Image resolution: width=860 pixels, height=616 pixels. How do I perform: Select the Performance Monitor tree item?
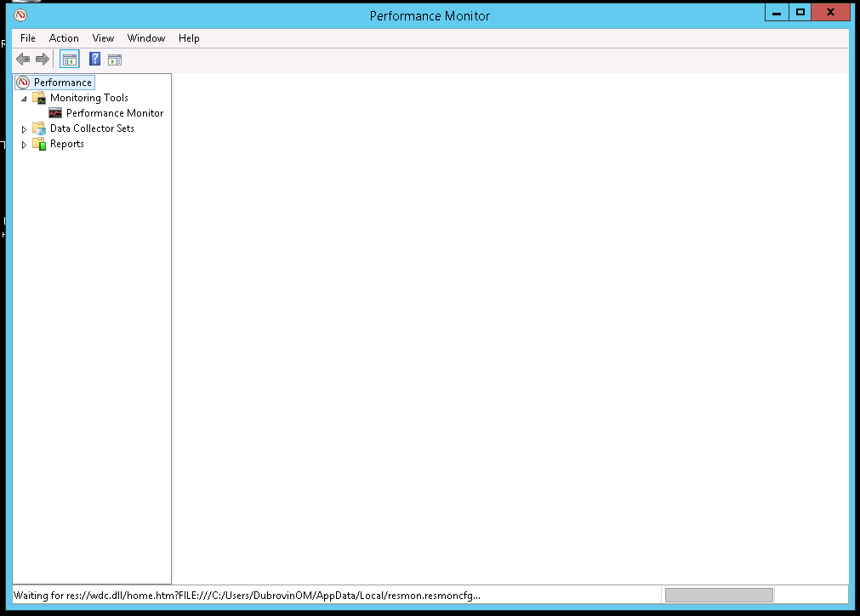pyautogui.click(x=115, y=113)
